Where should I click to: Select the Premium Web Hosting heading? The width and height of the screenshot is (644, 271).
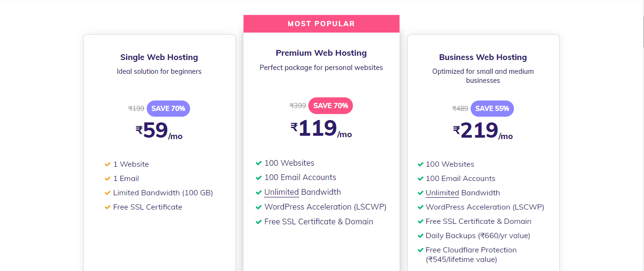[321, 53]
